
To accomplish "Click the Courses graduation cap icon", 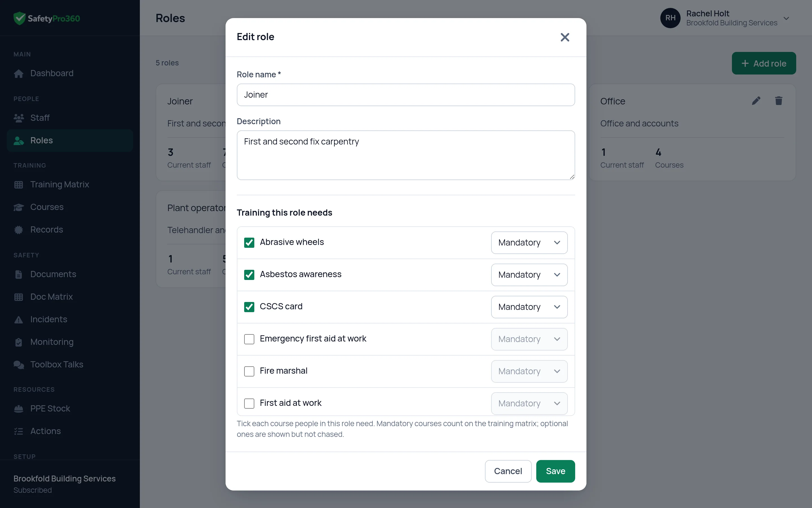I will (x=19, y=207).
